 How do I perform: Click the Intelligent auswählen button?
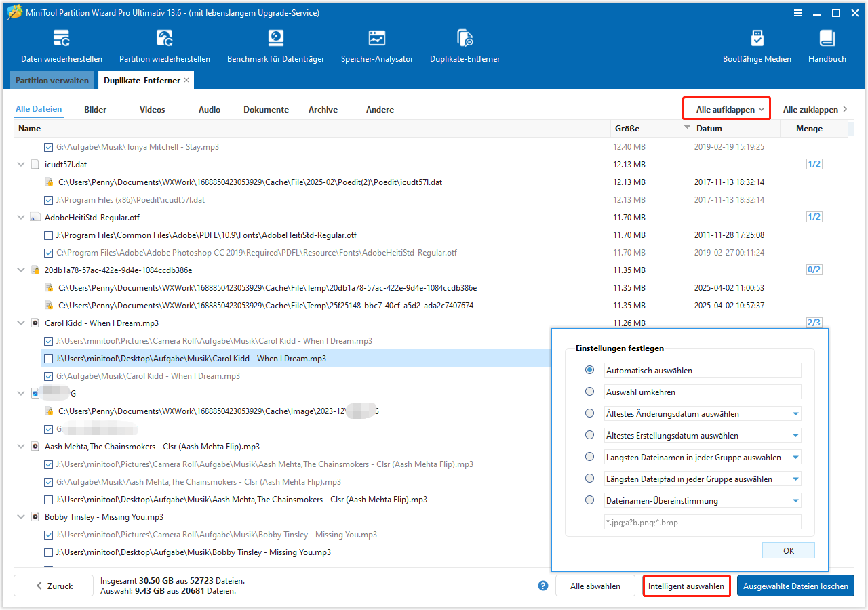point(686,586)
